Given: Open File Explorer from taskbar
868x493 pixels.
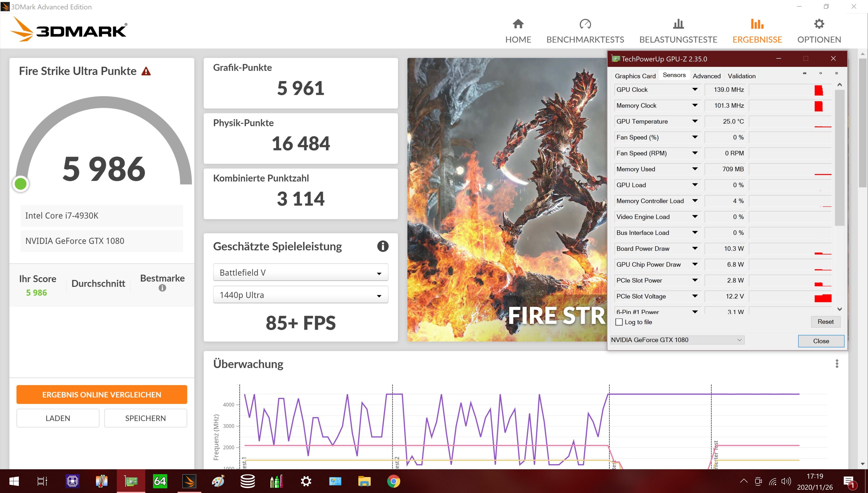Looking at the screenshot, I should pyautogui.click(x=364, y=481).
